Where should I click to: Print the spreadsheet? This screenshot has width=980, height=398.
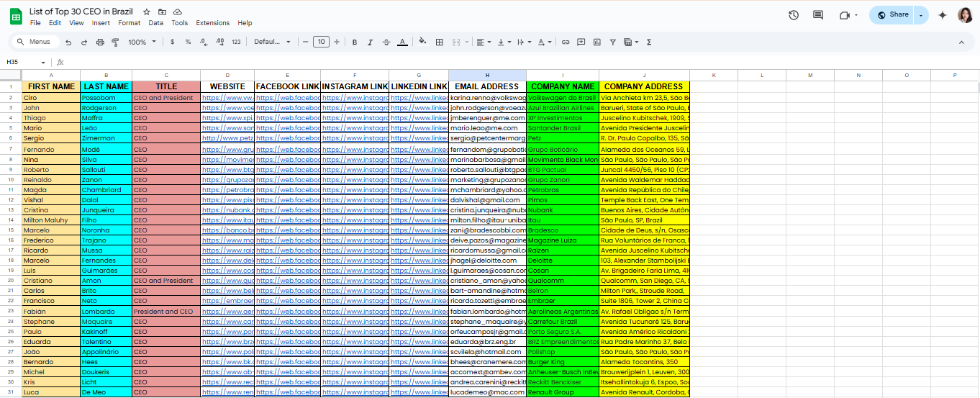point(100,42)
